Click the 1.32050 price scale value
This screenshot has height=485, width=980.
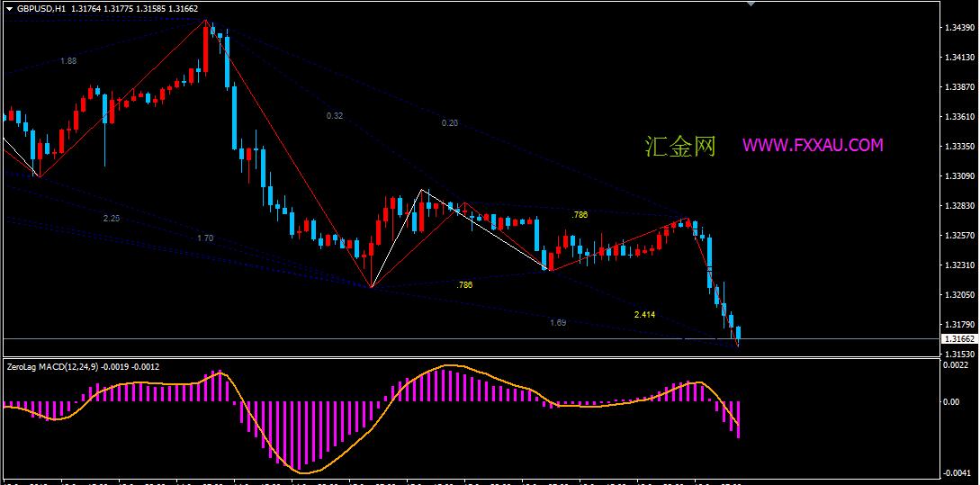tap(958, 295)
